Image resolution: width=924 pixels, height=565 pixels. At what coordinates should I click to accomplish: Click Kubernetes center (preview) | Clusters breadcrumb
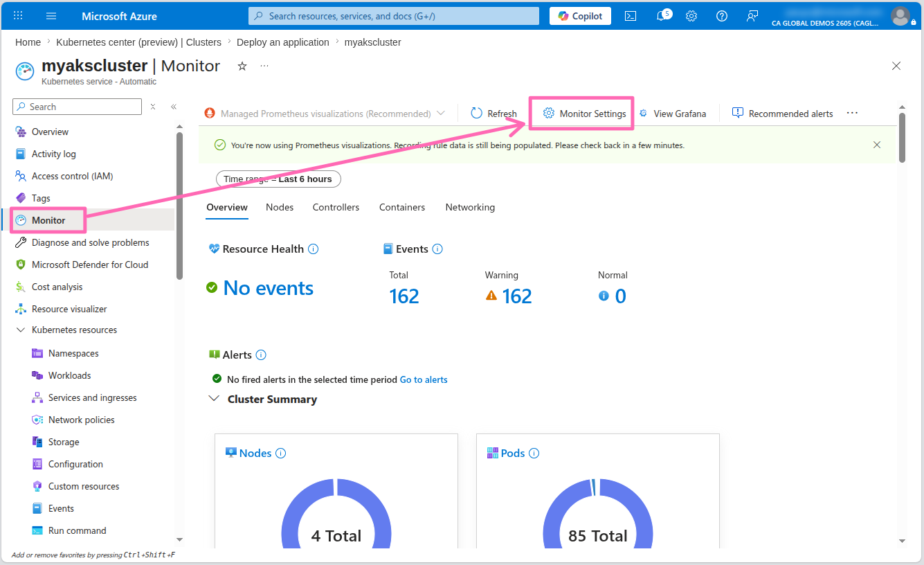coord(139,42)
